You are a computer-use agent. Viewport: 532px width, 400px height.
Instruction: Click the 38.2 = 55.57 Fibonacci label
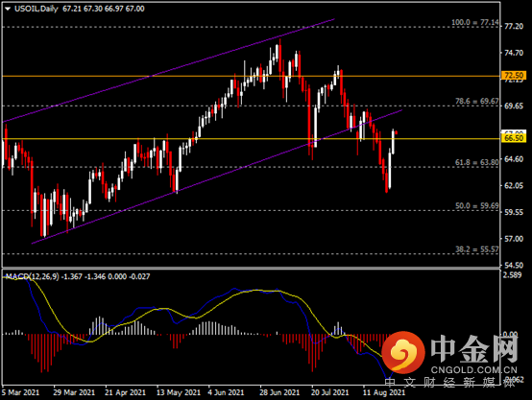click(477, 249)
